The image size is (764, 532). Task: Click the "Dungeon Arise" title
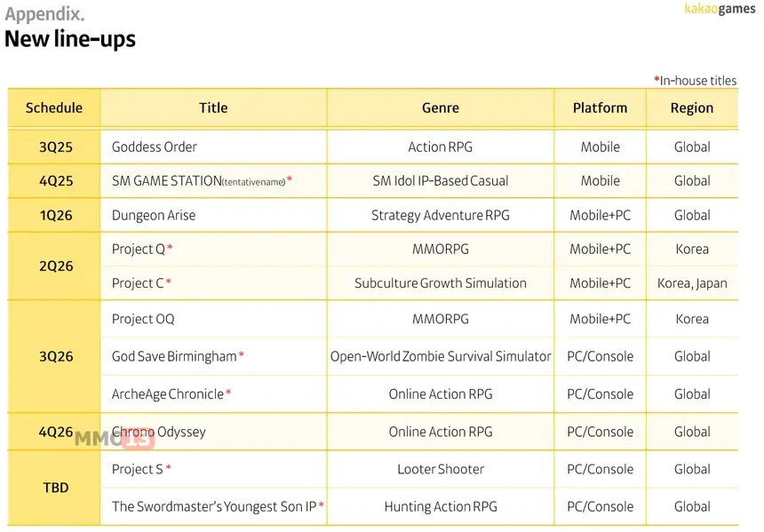154,215
